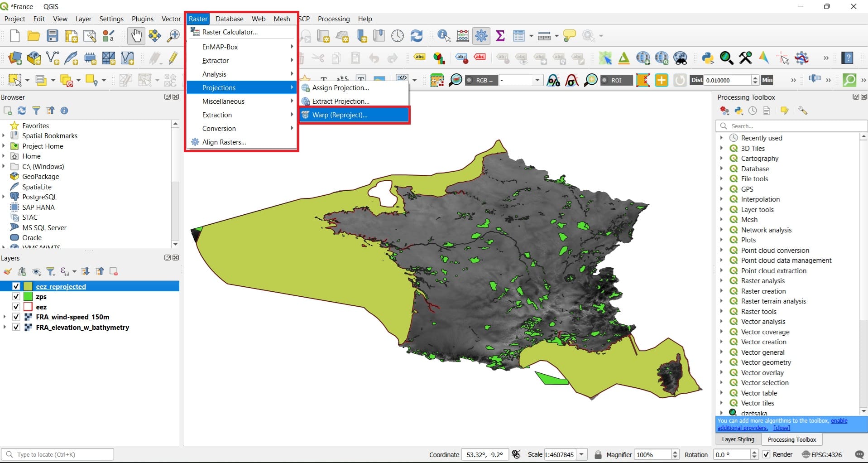
Task: Save project using the floppy disk icon
Action: pos(53,36)
